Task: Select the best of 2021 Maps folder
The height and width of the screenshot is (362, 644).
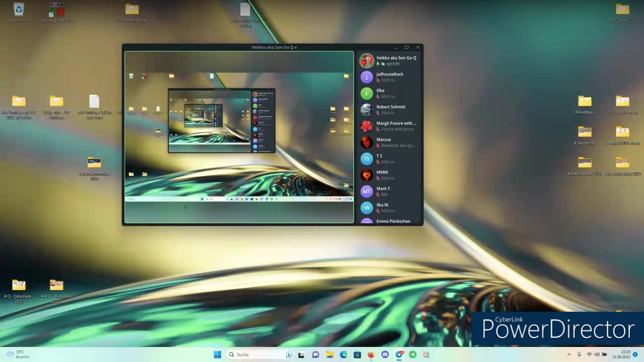Action: click(622, 135)
